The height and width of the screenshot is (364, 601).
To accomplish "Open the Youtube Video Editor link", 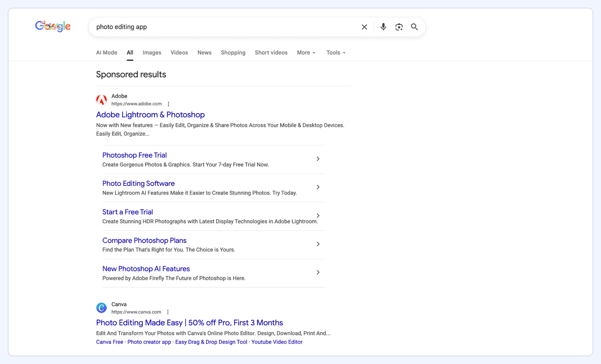I will [x=277, y=342].
